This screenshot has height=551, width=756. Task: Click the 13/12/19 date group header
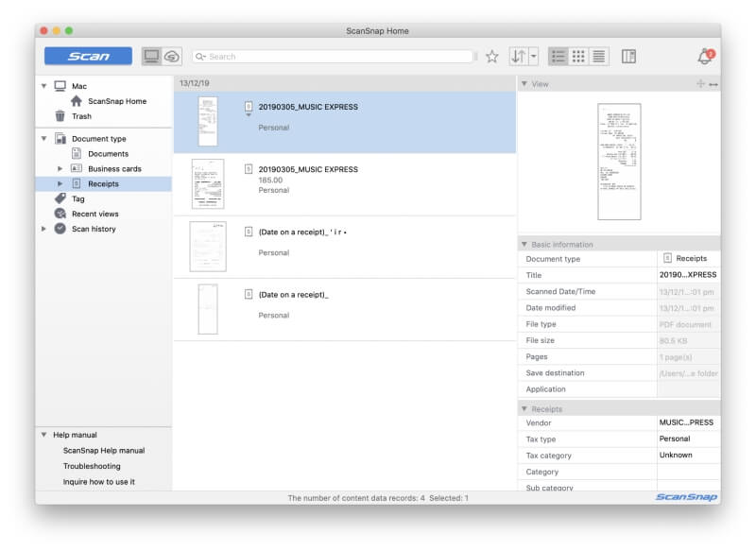pos(345,83)
